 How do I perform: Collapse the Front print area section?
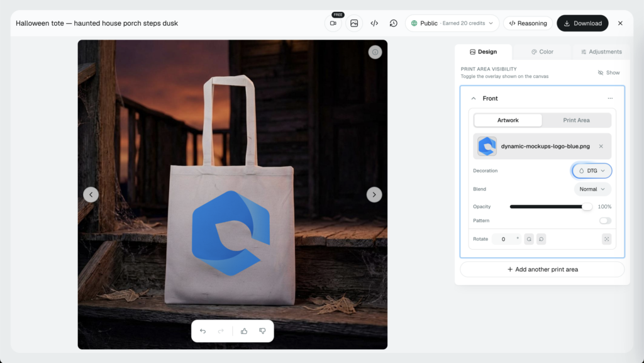pyautogui.click(x=474, y=99)
